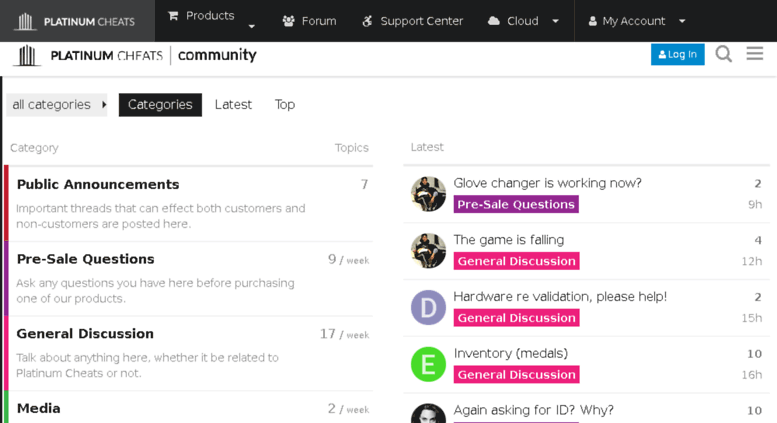Image resolution: width=777 pixels, height=423 pixels.
Task: Open topic The game is falling
Action: [x=509, y=240]
